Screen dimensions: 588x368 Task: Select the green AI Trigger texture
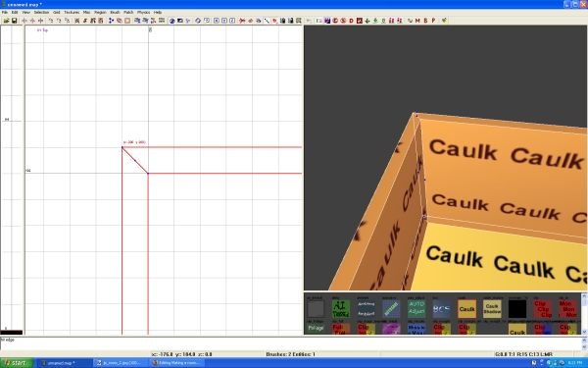pyautogui.click(x=341, y=309)
